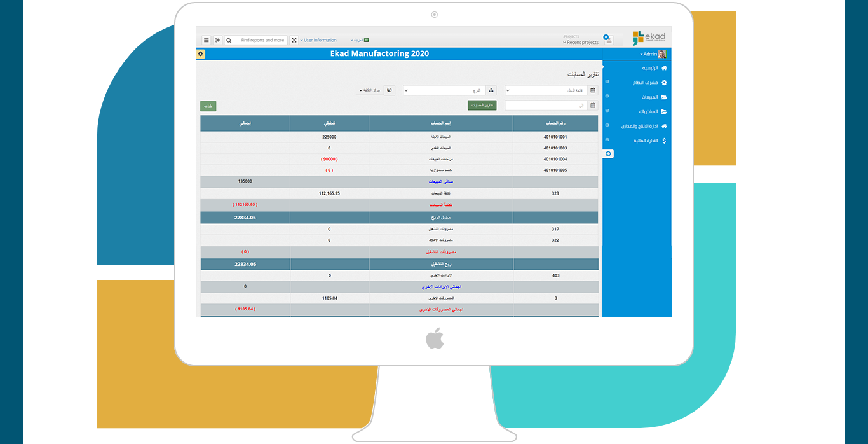Viewport: 868px width, 444px height.
Task: Click the ekad logo
Action: tap(649, 38)
